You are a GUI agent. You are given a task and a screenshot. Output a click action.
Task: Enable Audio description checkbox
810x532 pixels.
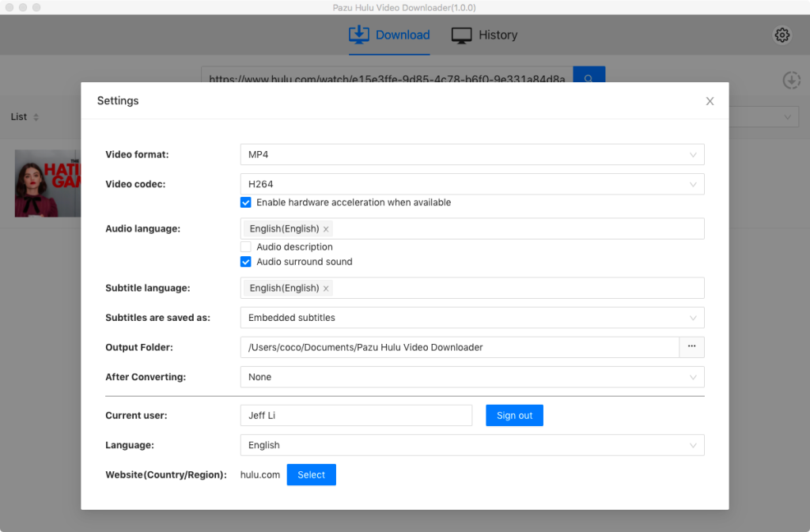pos(246,247)
